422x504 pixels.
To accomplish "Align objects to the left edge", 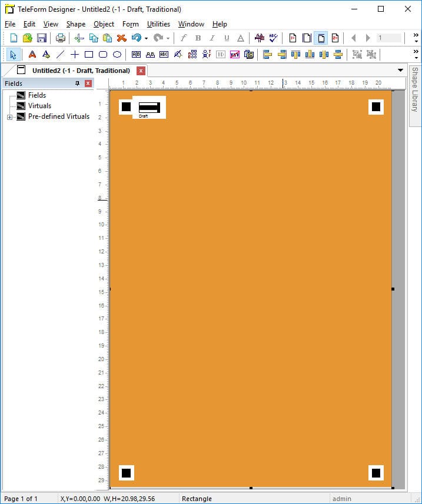I will click(267, 54).
